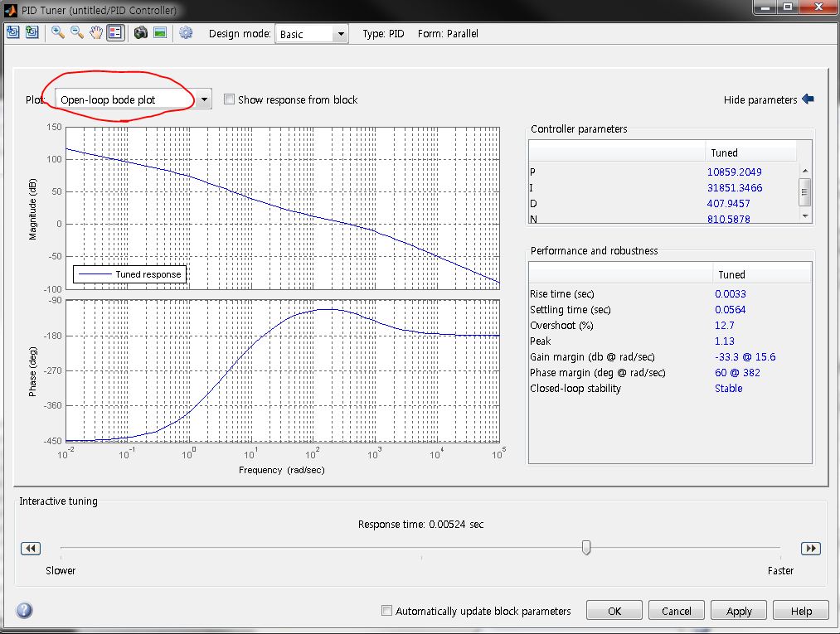Click the Overshoot (%) row label
The width and height of the screenshot is (840, 634).
coord(561,325)
